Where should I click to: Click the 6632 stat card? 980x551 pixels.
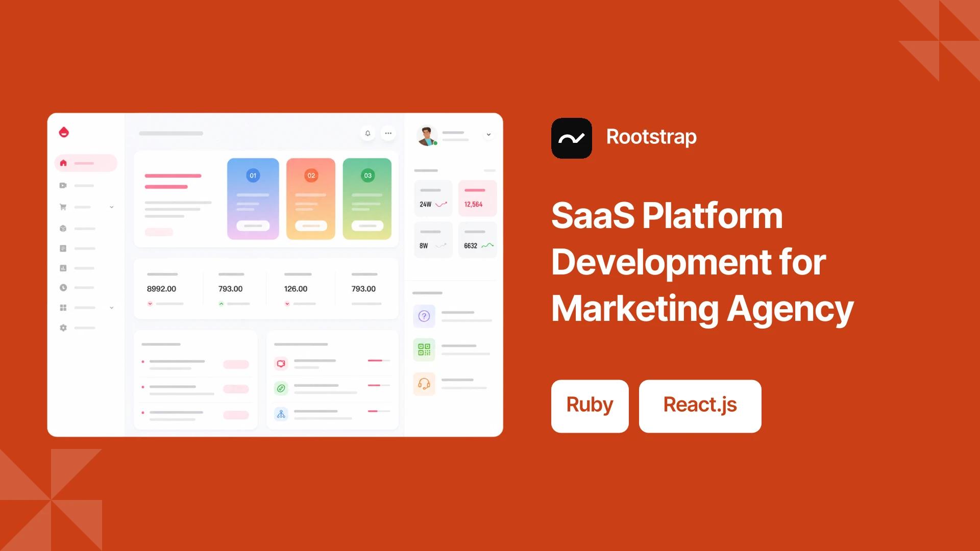[477, 240]
